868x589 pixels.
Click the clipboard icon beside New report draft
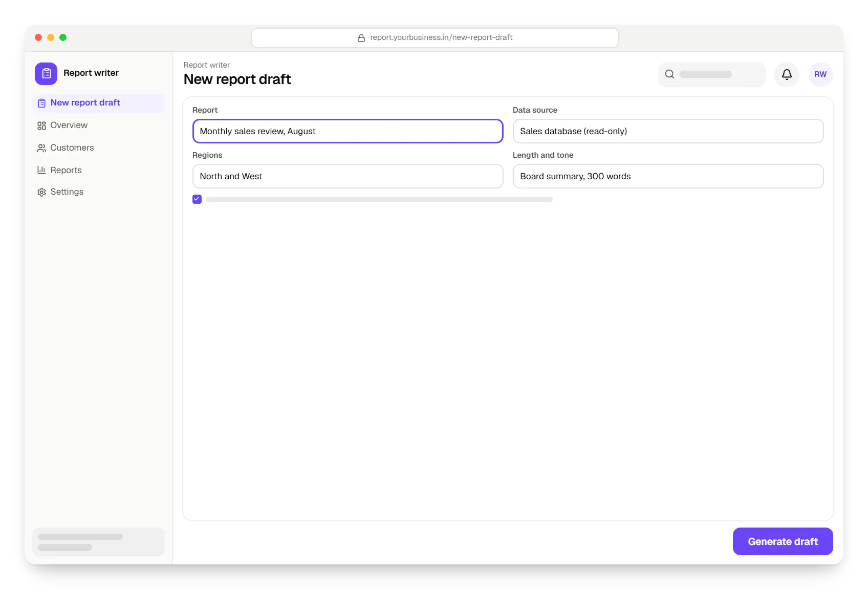click(x=42, y=103)
